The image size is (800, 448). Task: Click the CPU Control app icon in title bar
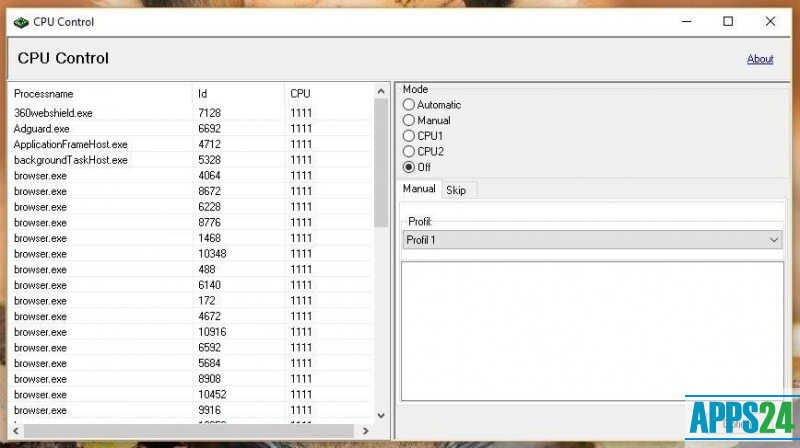point(19,21)
